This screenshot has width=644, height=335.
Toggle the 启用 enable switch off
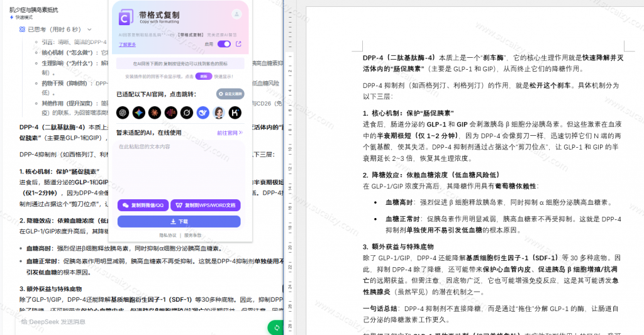[224, 44]
